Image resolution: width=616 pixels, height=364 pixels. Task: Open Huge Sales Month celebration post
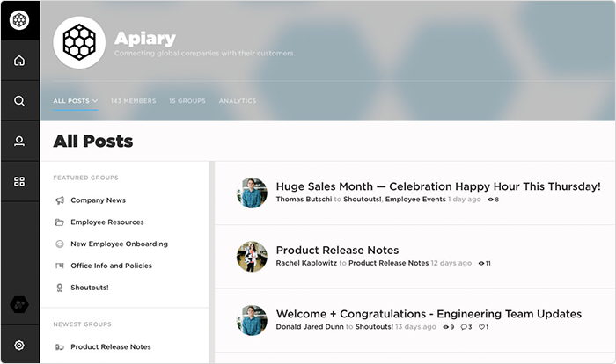[437, 186]
